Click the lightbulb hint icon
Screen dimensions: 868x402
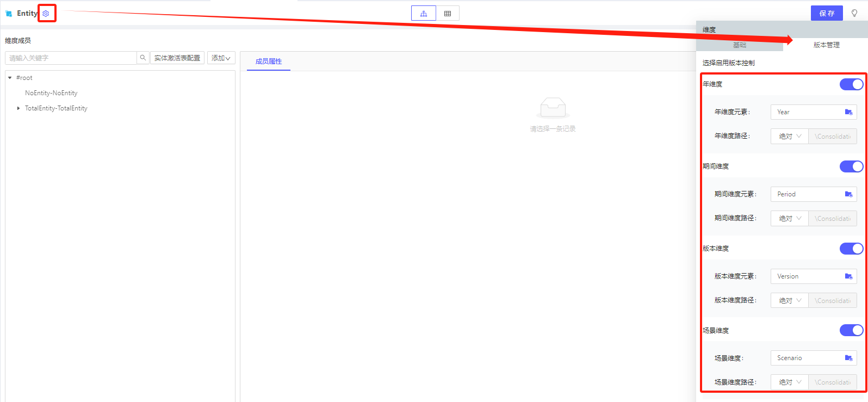pos(854,14)
